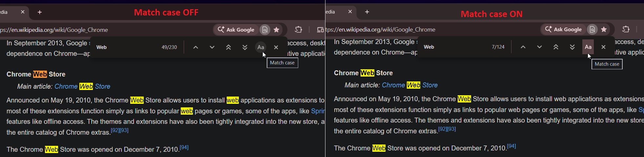
Task: Jump to last match in left find bar
Action: (x=245, y=47)
